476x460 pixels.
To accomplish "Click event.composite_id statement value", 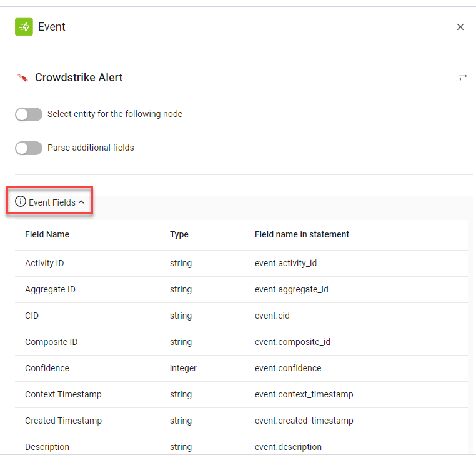I will (x=292, y=342).
